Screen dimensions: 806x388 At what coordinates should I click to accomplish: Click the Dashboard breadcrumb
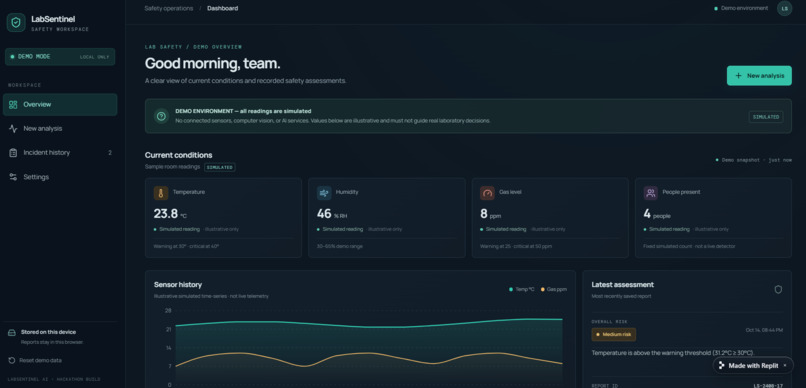[223, 8]
